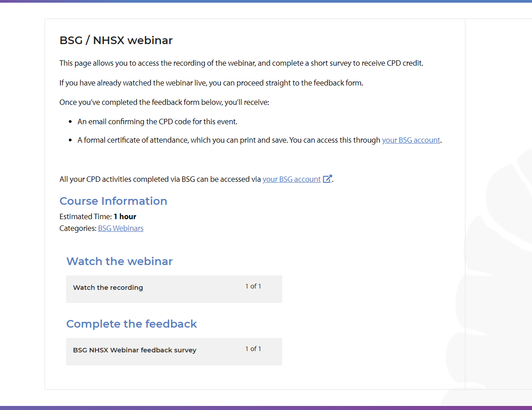Screen dimensions: 532x410
Task: Click 'This page allows you to access' paragraph
Action: (241, 63)
